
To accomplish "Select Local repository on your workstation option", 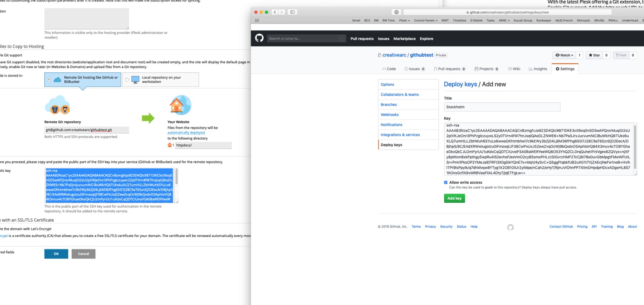I will [x=127, y=79].
